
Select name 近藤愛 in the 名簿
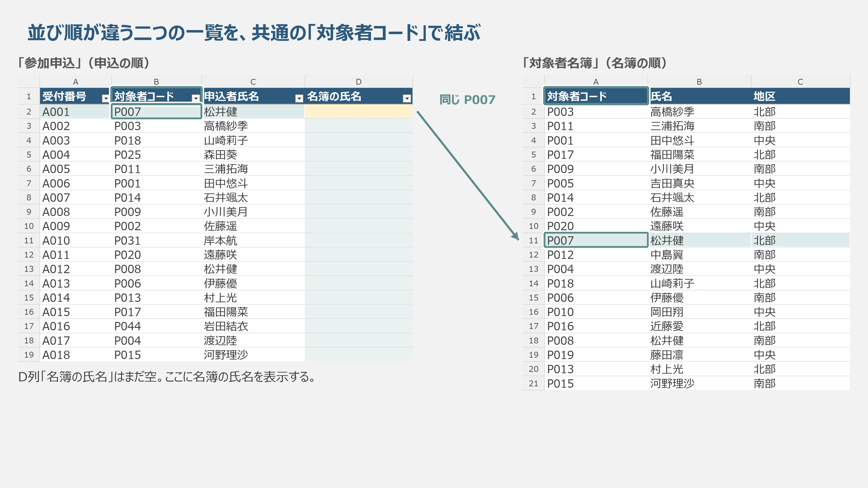tap(699, 326)
